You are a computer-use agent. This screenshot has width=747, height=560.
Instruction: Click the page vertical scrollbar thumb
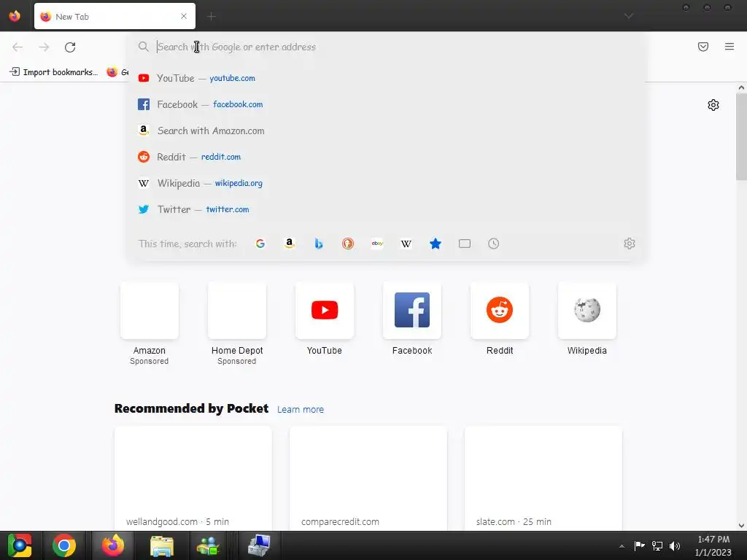(x=741, y=136)
